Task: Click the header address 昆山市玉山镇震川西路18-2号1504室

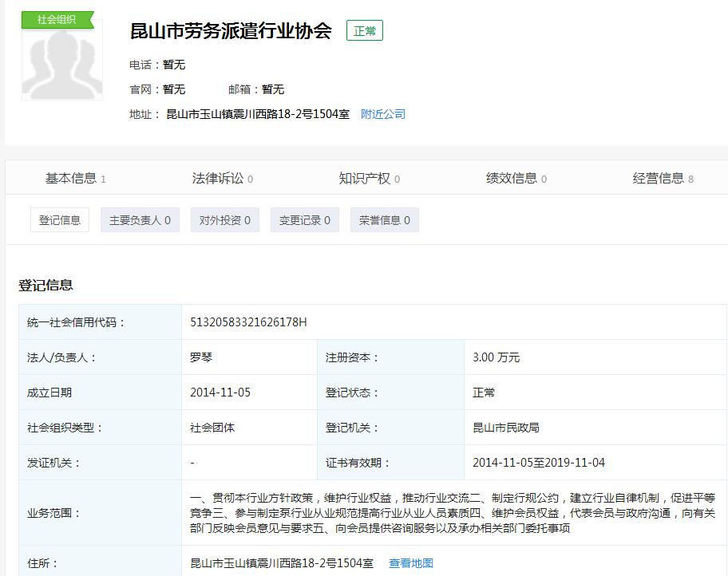Action: point(258,114)
